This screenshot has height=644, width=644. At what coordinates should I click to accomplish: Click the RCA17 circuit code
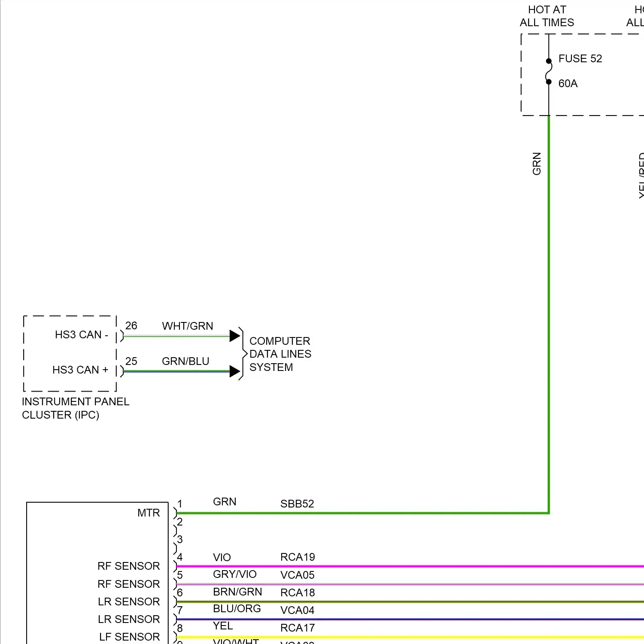(298, 628)
